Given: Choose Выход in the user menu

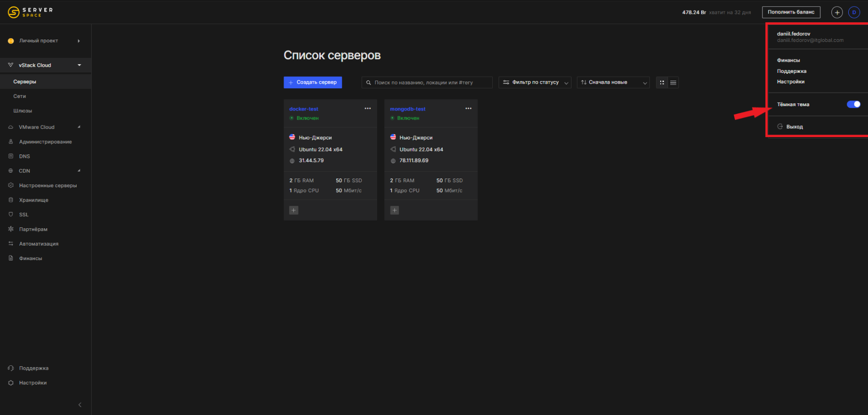Looking at the screenshot, I should 795,126.
